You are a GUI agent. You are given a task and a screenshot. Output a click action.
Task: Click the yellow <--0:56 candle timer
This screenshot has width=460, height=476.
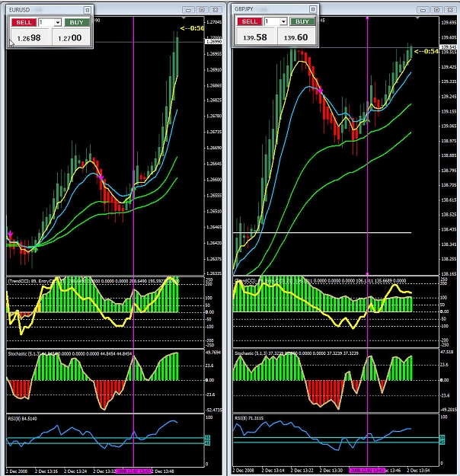[x=192, y=28]
